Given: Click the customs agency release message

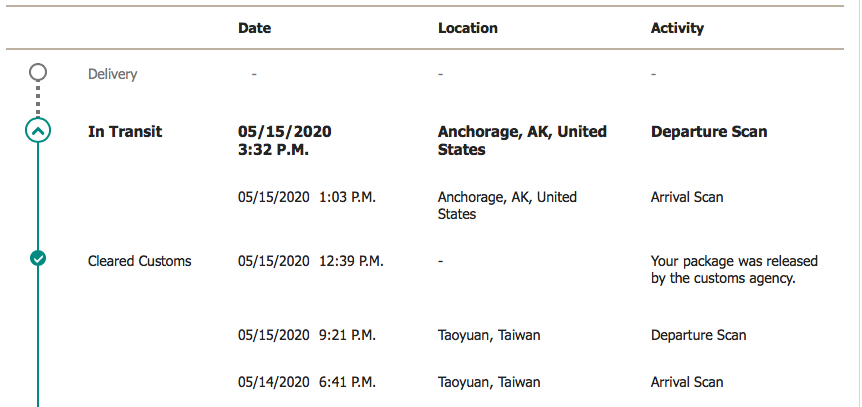Looking at the screenshot, I should point(734,270).
